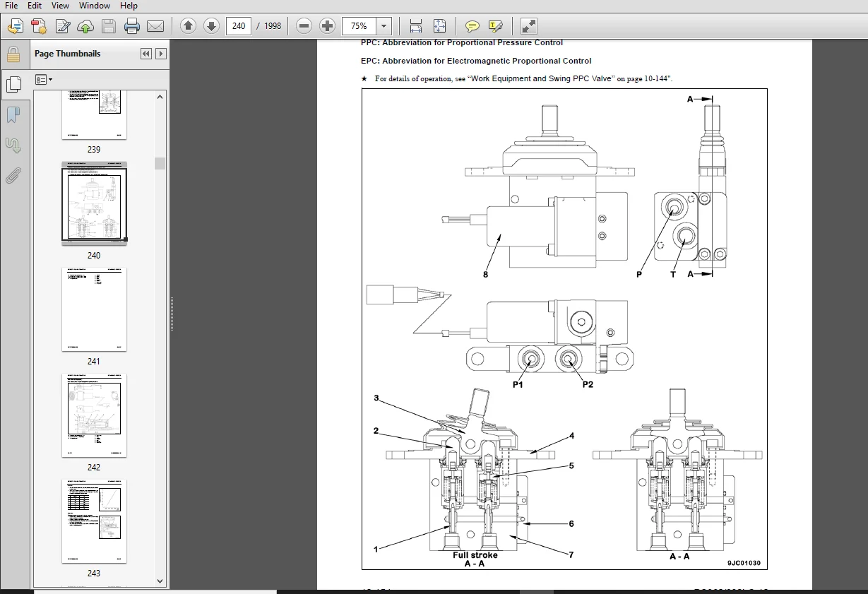The height and width of the screenshot is (594, 868).
Task: Select the page 242 thumbnail
Action: [x=94, y=415]
